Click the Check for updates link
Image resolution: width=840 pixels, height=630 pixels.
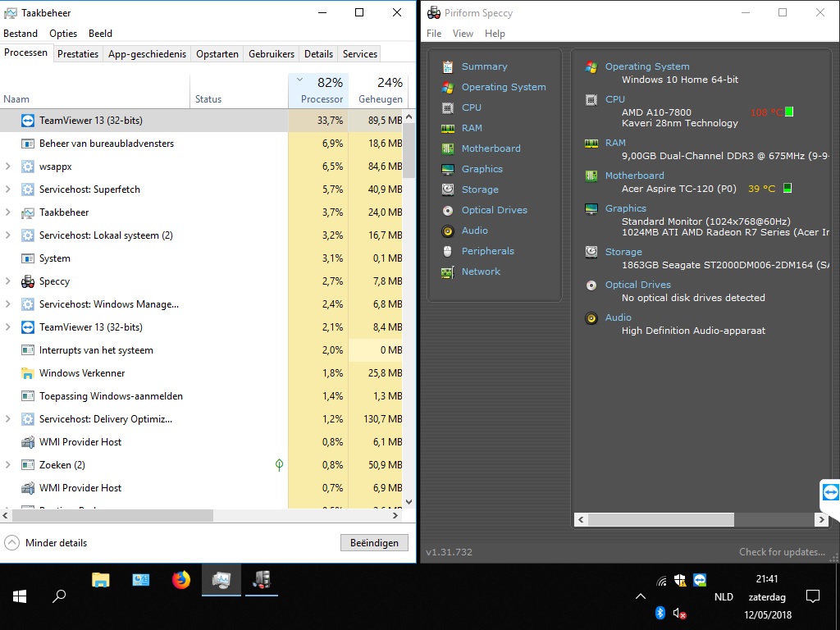(x=782, y=552)
